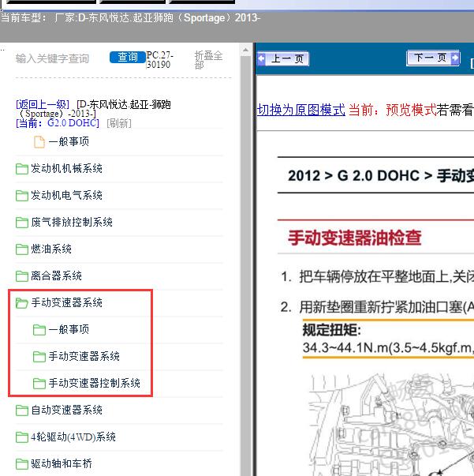474x476 pixels.
Task: Click folder icon of nested 手动变速器系统
Action: tap(39, 356)
